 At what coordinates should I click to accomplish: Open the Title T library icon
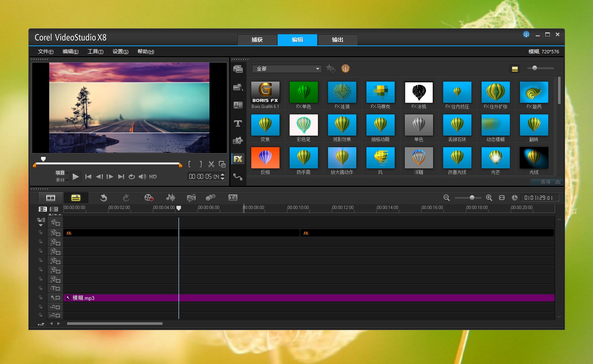click(x=238, y=123)
